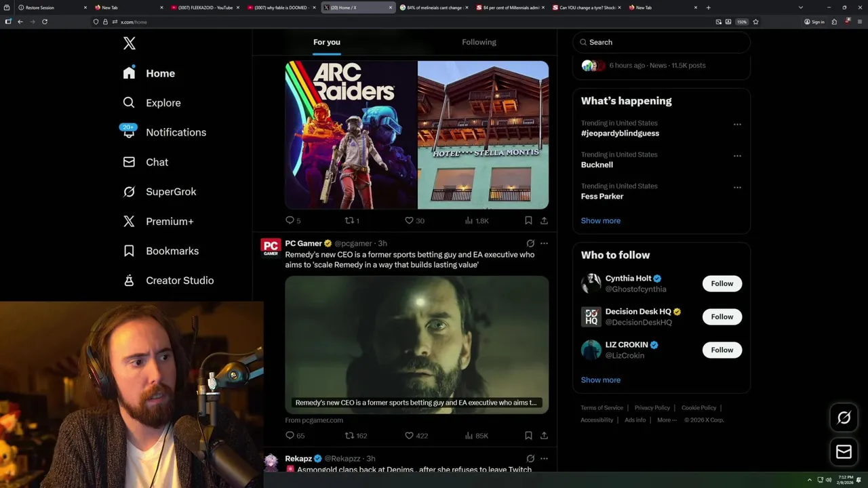Screen dimensions: 868x488
Task: Open SuperGrok in the sidebar
Action: [x=159, y=192]
